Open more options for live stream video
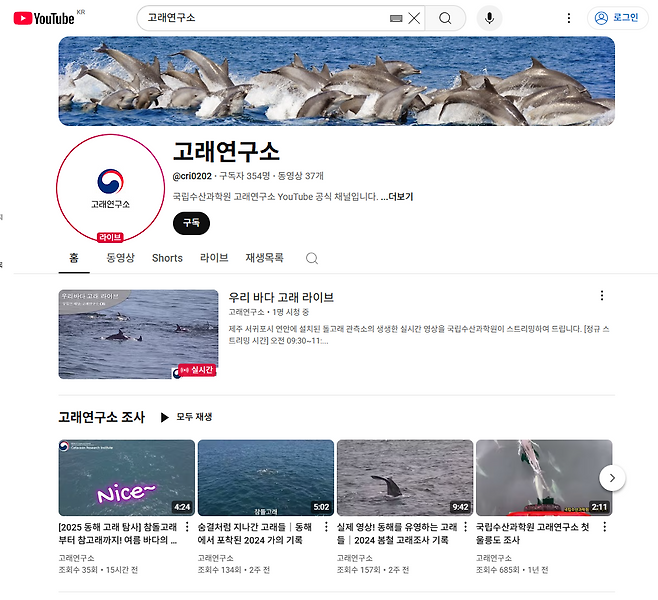 601,296
